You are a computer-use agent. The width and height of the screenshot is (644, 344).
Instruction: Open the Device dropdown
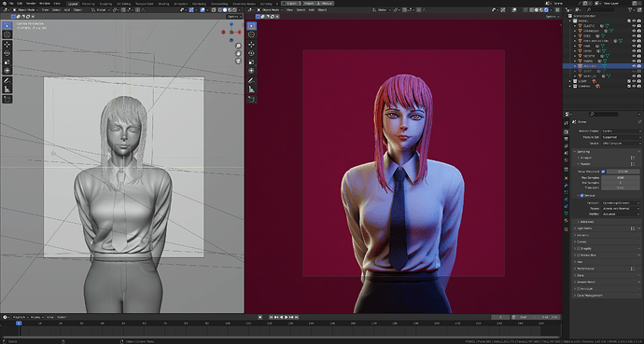click(622, 144)
